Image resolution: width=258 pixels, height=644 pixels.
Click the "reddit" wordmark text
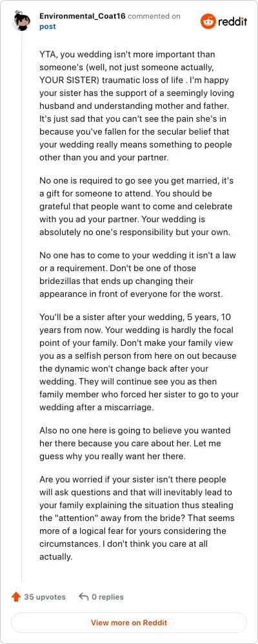click(232, 22)
